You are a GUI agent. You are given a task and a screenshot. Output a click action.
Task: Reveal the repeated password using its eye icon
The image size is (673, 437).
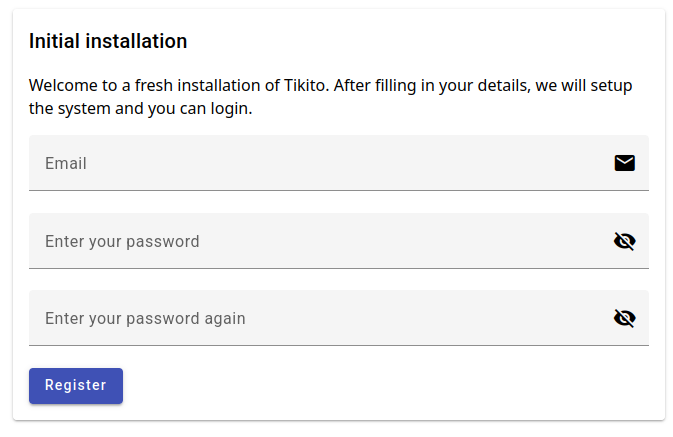pyautogui.click(x=624, y=319)
